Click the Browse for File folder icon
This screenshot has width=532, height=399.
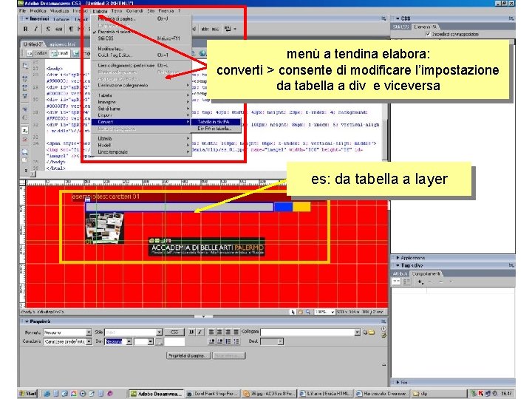coord(372,332)
